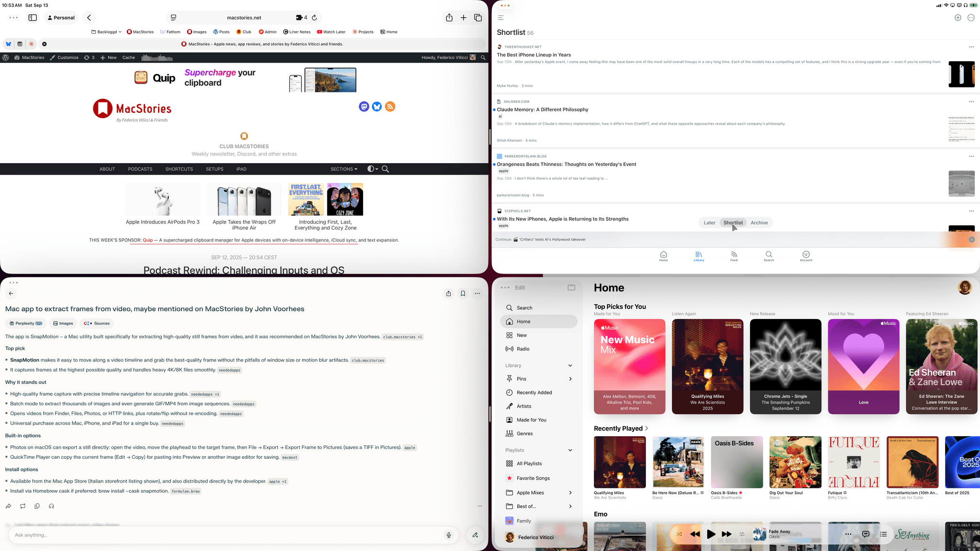This screenshot has width=980, height=551.
Task: Open the Feed tab in the reader app
Action: 734,256
